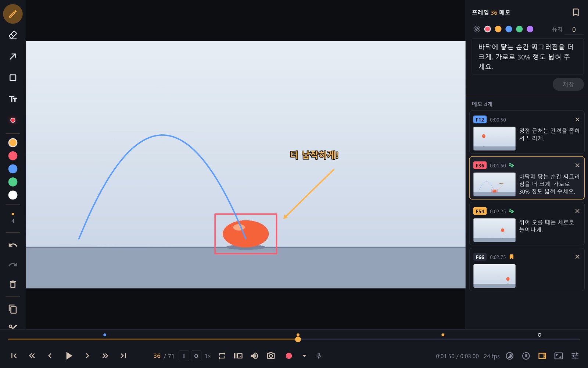Play the animation
588x368 pixels.
click(69, 356)
